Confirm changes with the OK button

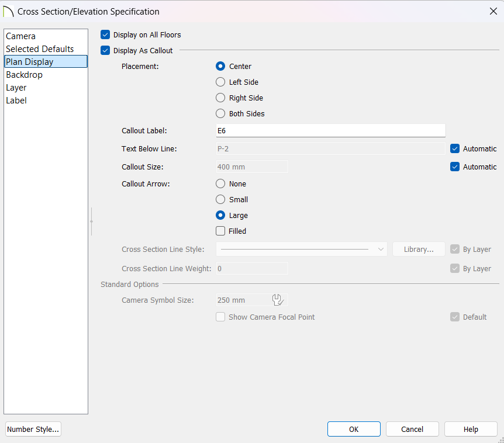point(354,429)
